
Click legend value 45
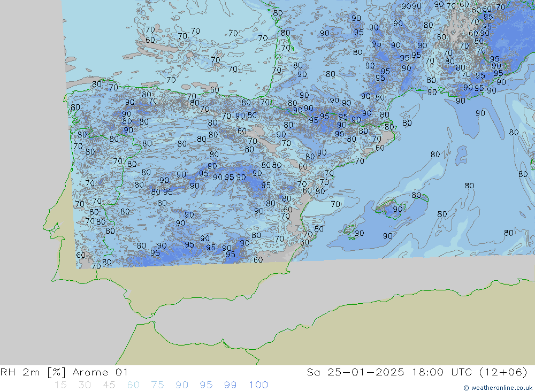[109, 385]
